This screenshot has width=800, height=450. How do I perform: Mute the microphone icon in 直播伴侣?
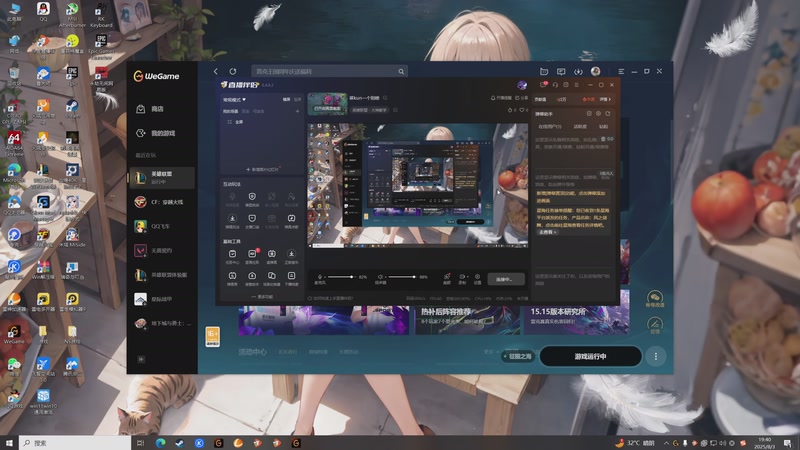(x=320, y=277)
